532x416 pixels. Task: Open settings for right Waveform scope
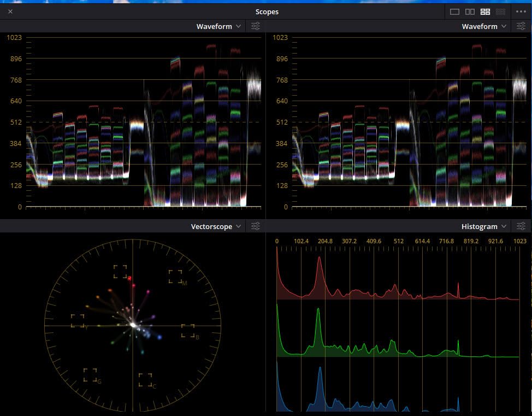click(521, 26)
